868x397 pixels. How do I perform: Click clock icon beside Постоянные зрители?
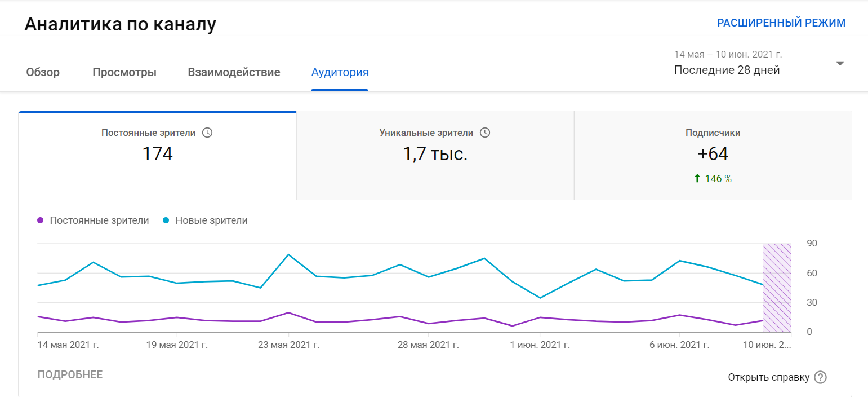click(x=207, y=133)
